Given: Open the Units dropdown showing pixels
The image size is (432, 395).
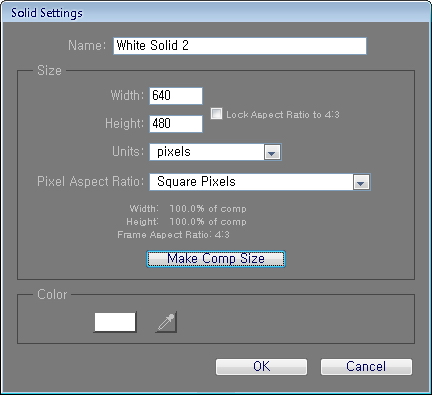Looking at the screenshot, I should [x=215, y=152].
